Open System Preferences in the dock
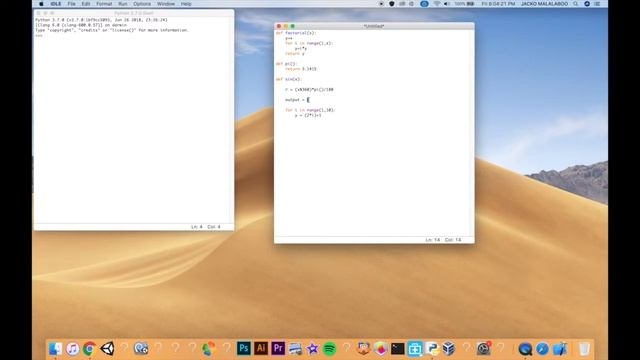Screen dimensions: 640x360 click(483, 349)
